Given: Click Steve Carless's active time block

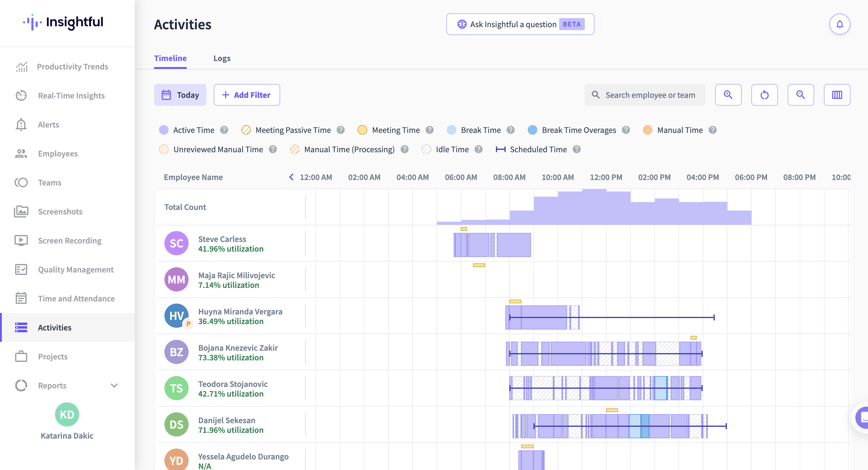Looking at the screenshot, I should coord(514,245).
